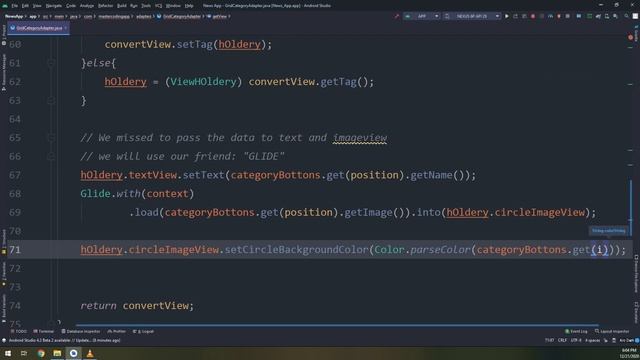
Task: Click line number 71 in the gutter
Action: click(x=15, y=250)
